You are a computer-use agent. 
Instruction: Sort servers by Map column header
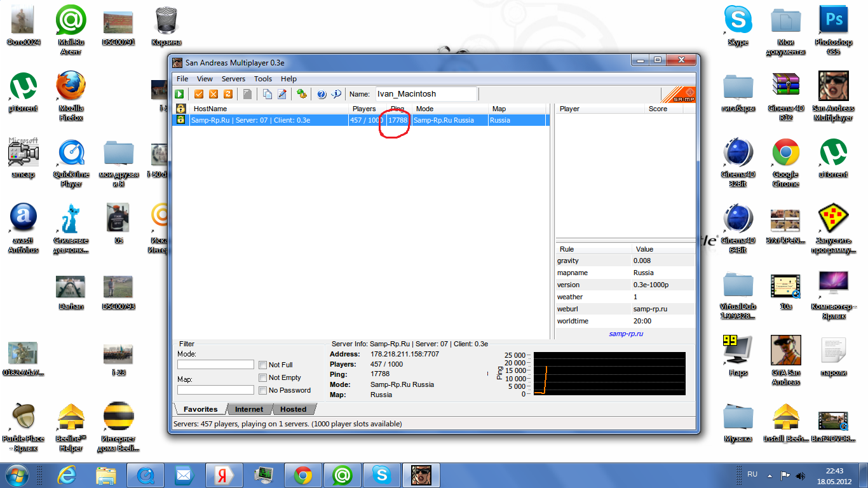(x=517, y=109)
